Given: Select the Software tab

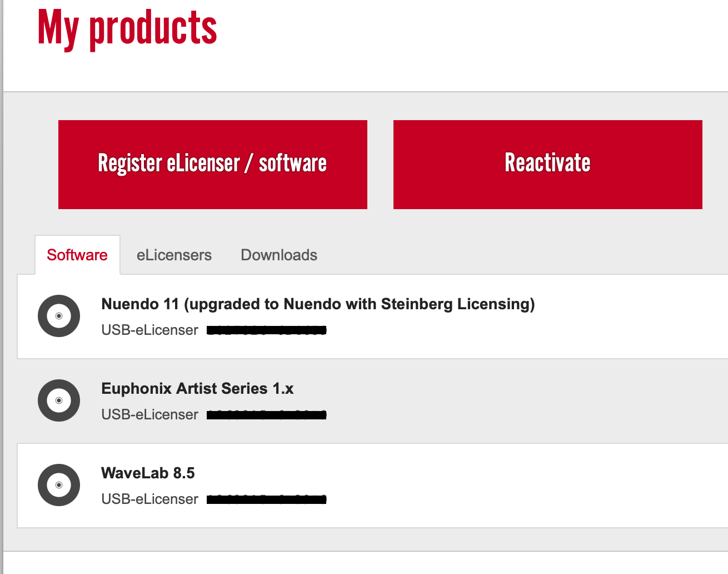Looking at the screenshot, I should click(x=77, y=255).
